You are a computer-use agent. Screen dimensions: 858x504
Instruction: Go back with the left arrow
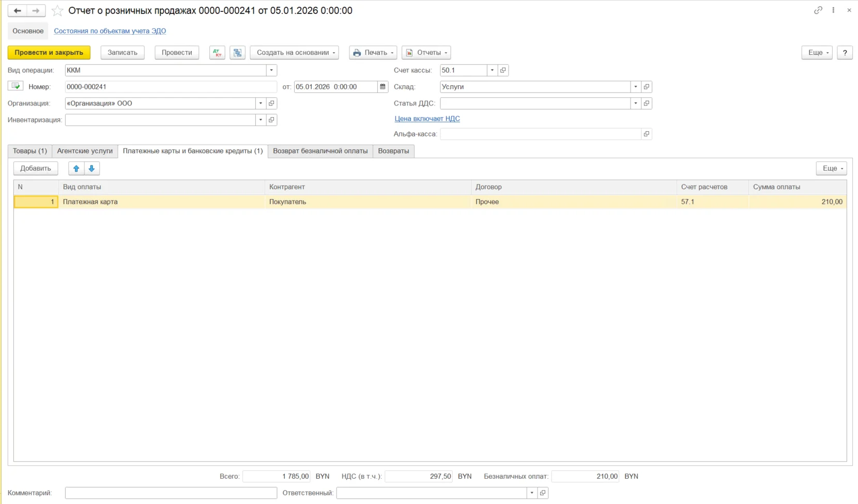click(17, 10)
